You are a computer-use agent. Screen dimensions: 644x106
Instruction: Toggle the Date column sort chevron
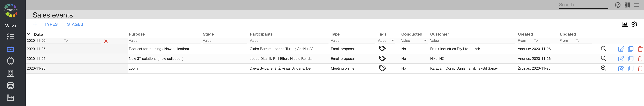[x=29, y=34]
